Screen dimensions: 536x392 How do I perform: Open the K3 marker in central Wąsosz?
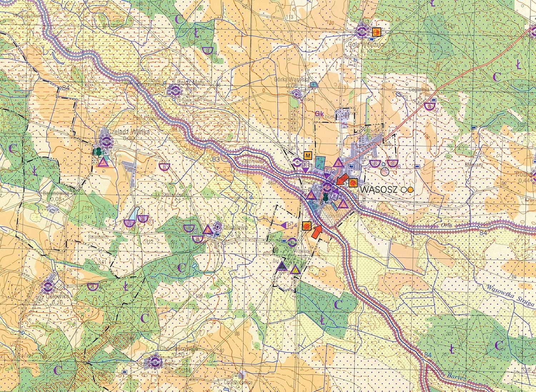334,196
